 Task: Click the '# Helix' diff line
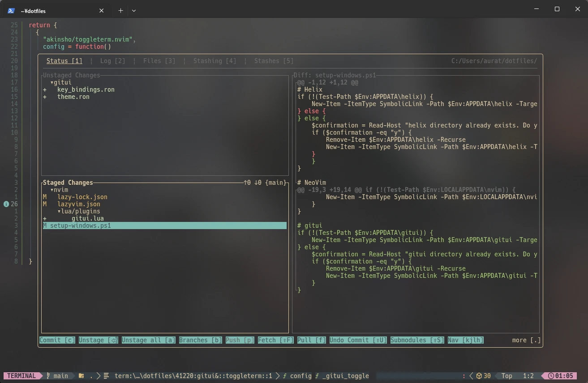pyautogui.click(x=310, y=89)
